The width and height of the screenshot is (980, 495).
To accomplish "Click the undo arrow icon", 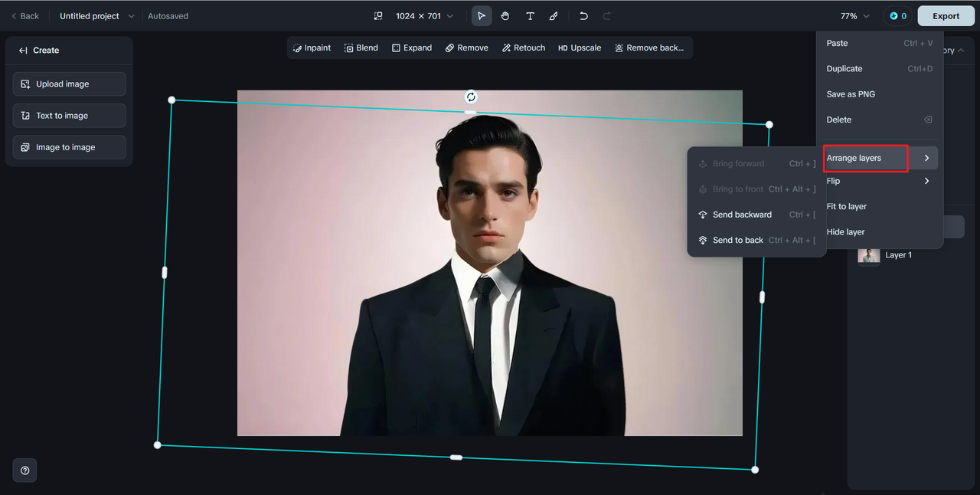I will tap(583, 16).
